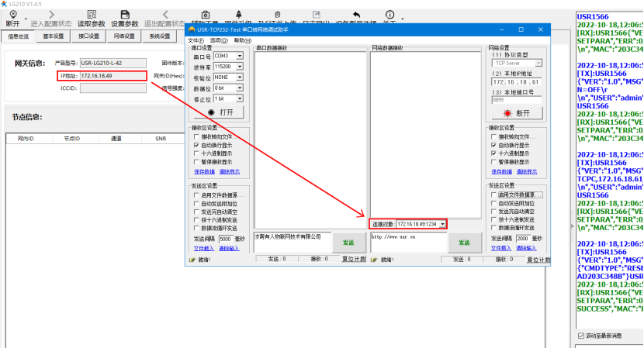Expand the 连接对象 172.16.18.49:1234 dropdown
This screenshot has height=348, width=644.
click(442, 224)
